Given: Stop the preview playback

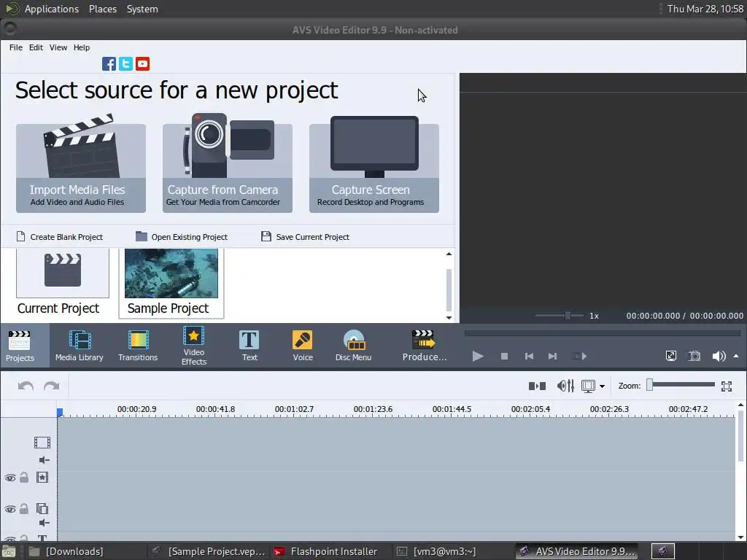Looking at the screenshot, I should 505,356.
